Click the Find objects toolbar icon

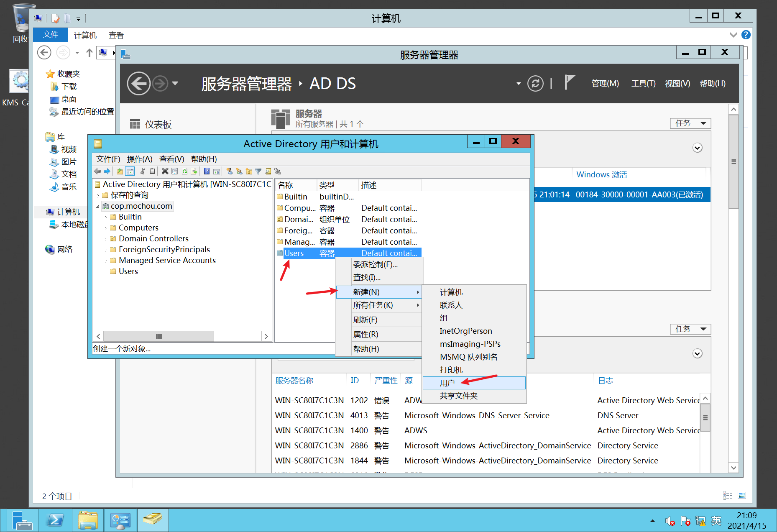coord(268,171)
